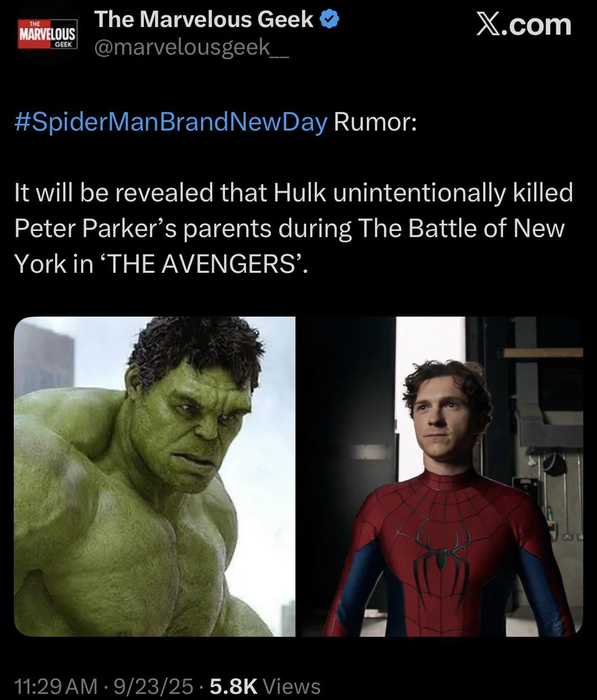
Task: View the Spider-Man suit image on the right
Action: [x=442, y=476]
